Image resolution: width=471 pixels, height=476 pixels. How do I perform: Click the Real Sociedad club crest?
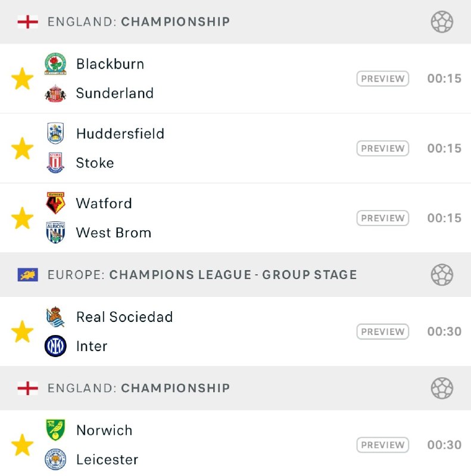pos(55,317)
